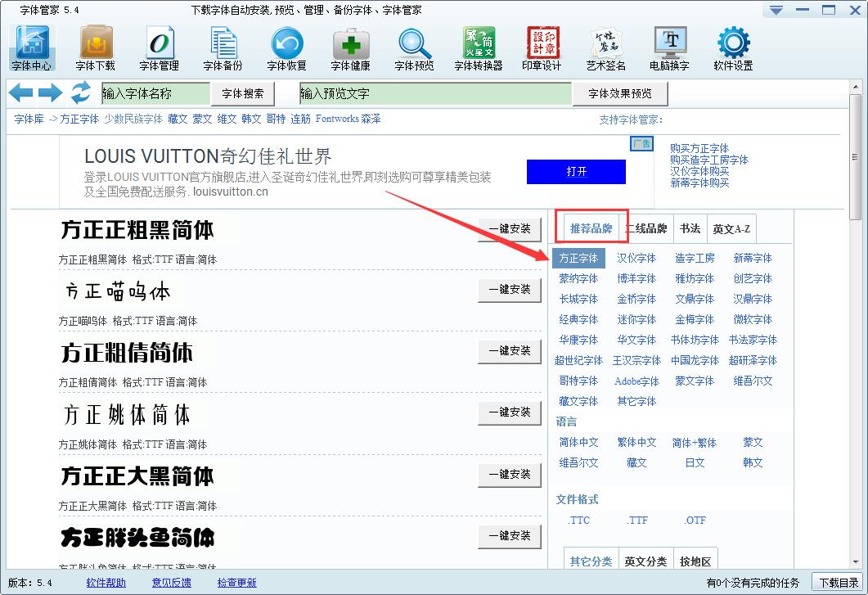Open the 汉仪字体 brand link
The image size is (868, 595).
636,259
